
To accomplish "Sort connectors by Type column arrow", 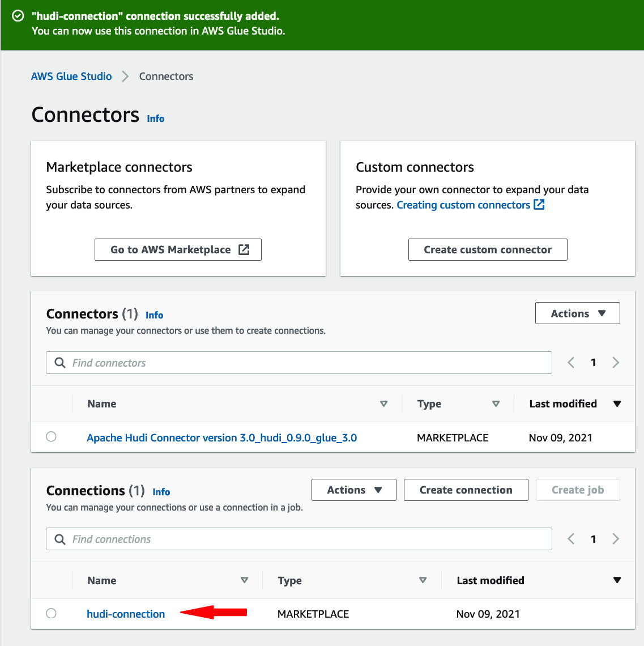I will tap(496, 403).
